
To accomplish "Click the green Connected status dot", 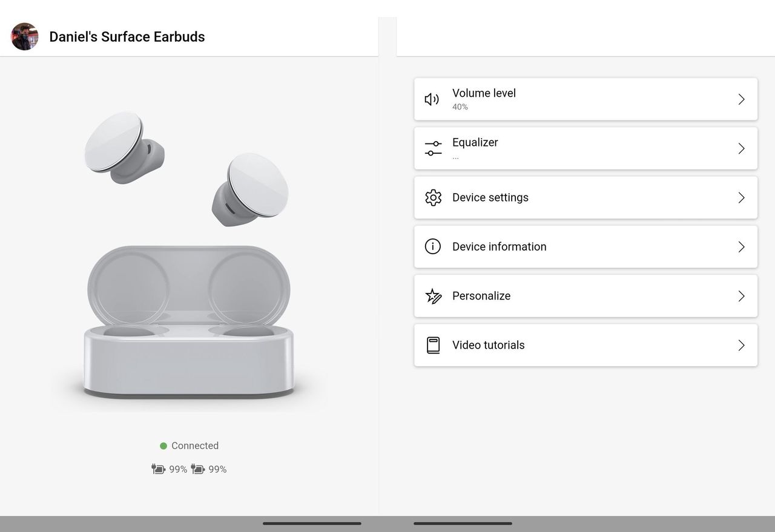I will (x=163, y=446).
